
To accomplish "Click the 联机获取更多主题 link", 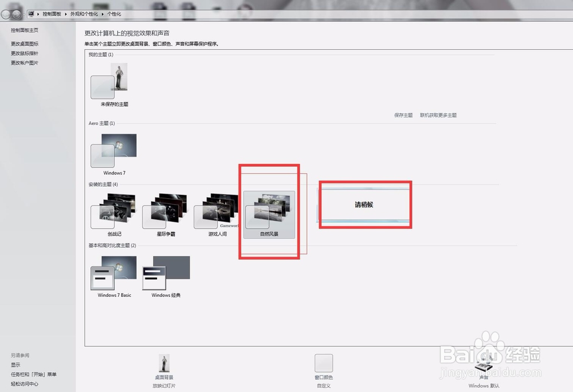I will 438,115.
